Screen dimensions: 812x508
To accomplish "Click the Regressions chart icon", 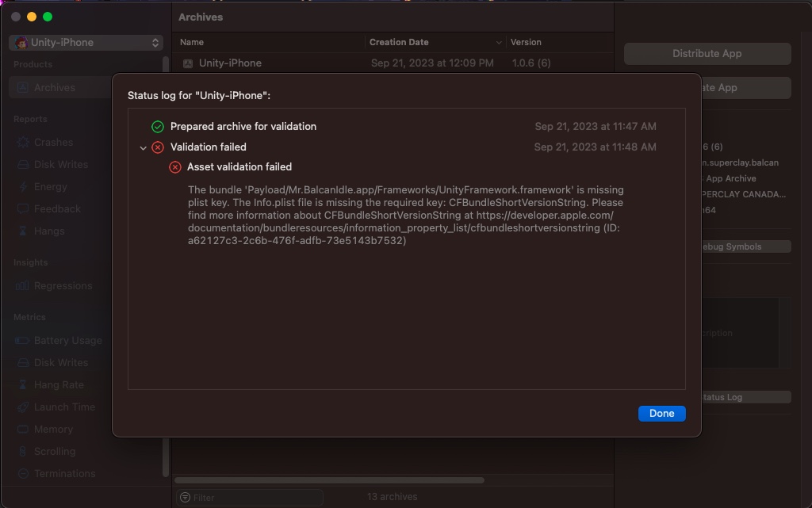I will pos(22,286).
